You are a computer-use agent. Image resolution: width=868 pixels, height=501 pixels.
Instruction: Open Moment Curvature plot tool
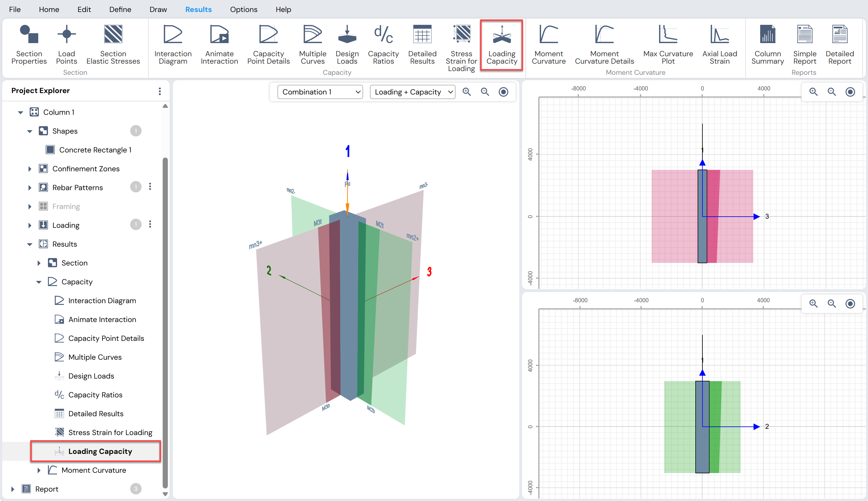(x=548, y=44)
